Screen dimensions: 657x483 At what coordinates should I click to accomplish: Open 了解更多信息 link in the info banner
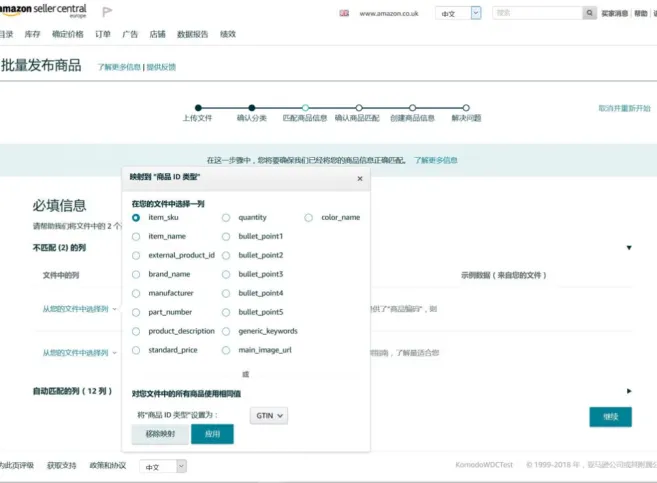pos(436,160)
